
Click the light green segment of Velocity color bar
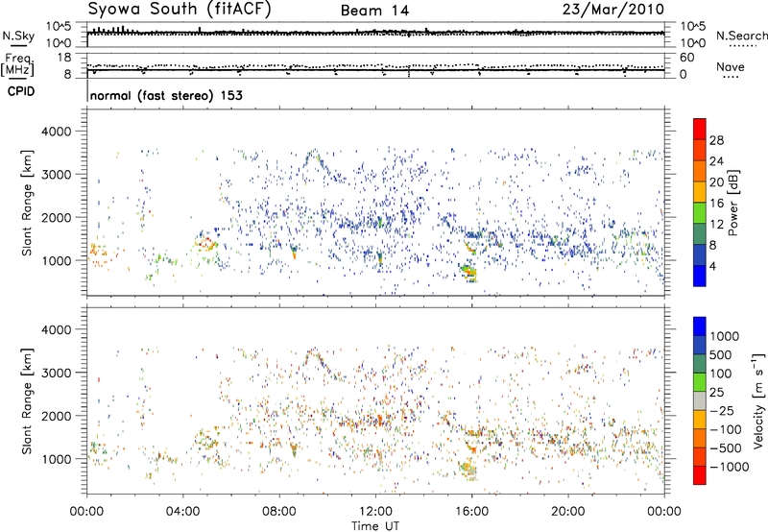pos(700,382)
